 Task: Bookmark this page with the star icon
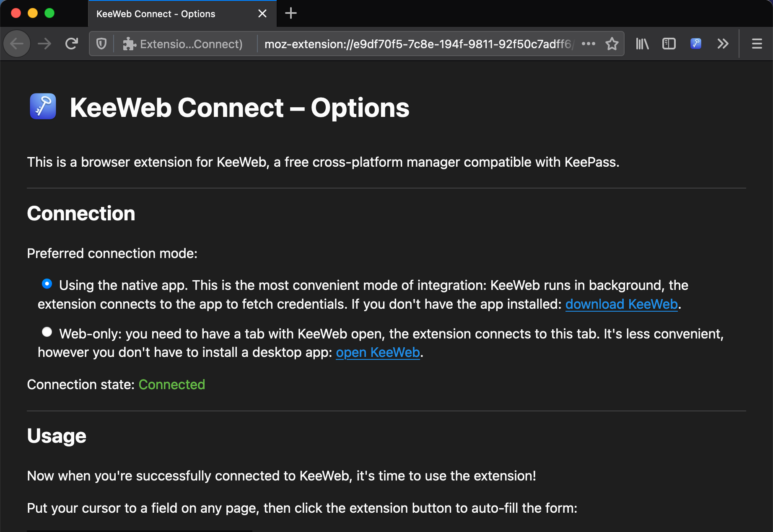tap(612, 44)
